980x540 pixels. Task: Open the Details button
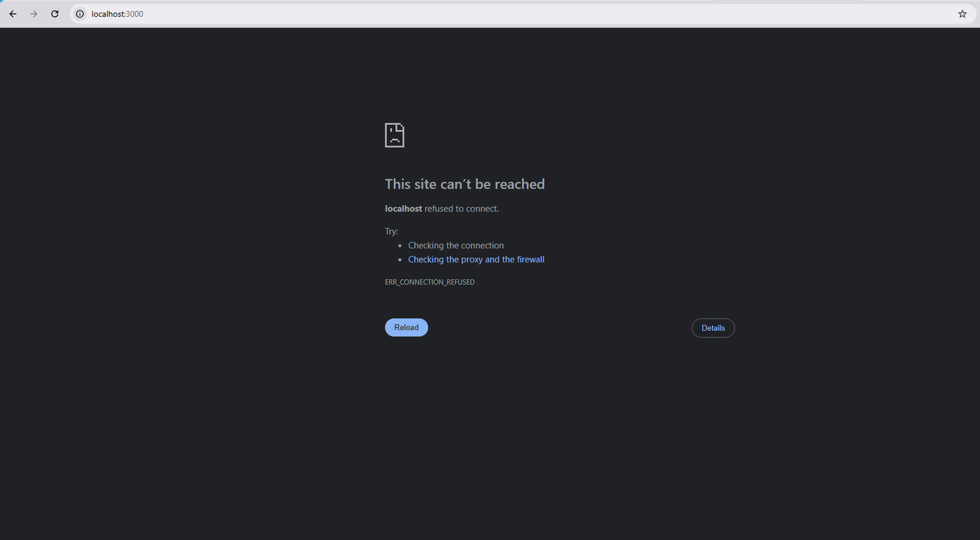(713, 328)
